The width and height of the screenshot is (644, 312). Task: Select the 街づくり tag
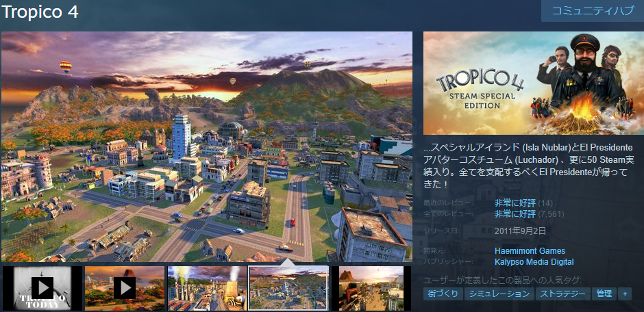click(x=442, y=294)
